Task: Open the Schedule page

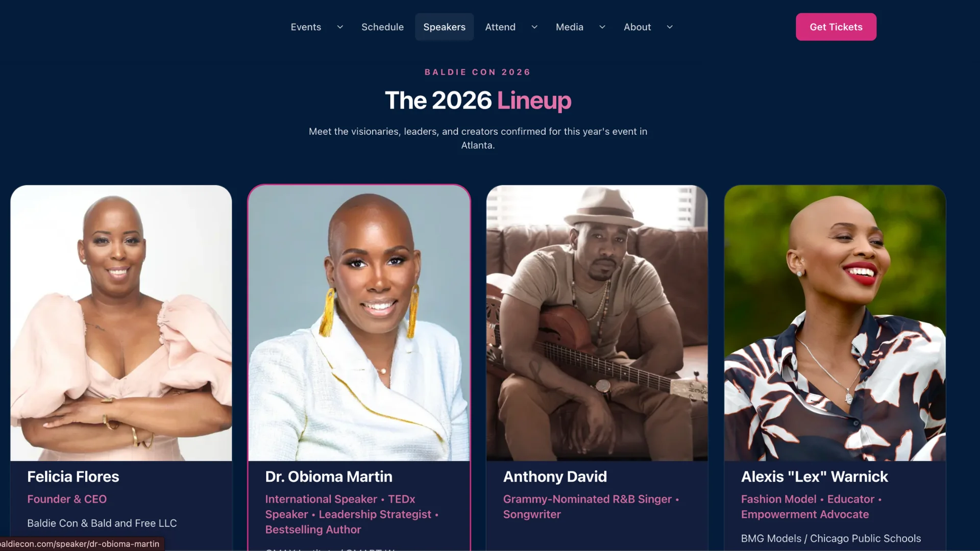Action: coord(382,27)
